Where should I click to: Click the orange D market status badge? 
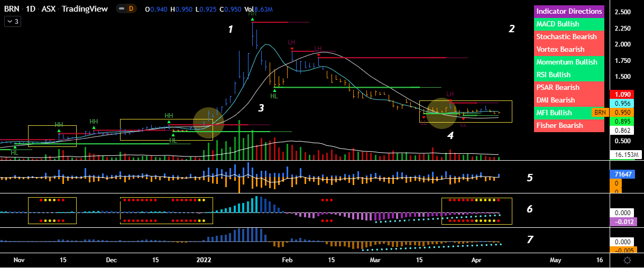click(x=132, y=9)
